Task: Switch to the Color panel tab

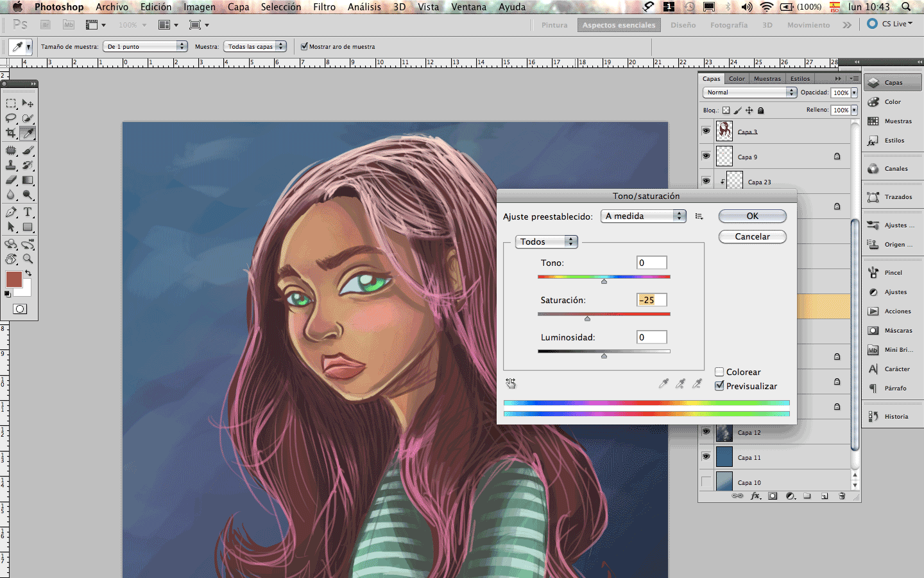Action: [737, 78]
